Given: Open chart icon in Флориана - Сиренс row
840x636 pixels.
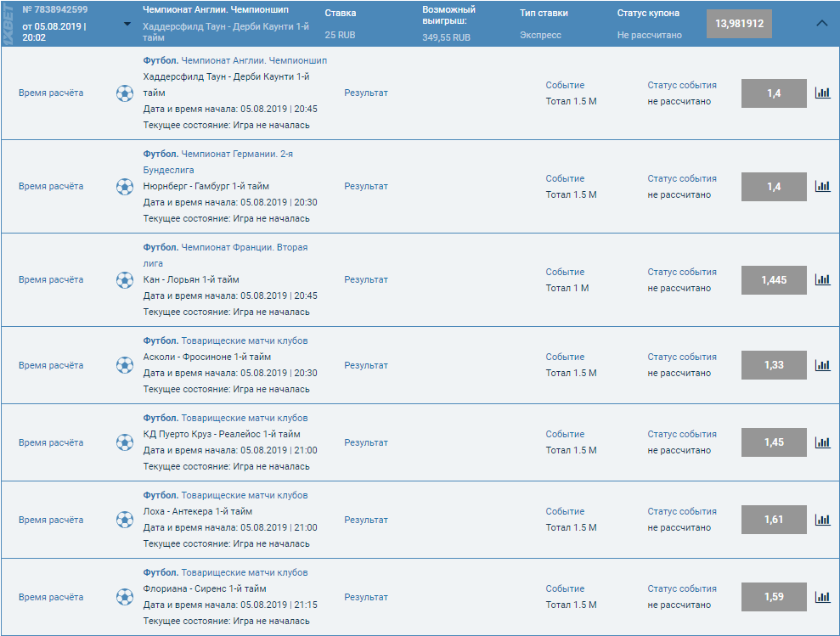Looking at the screenshot, I should pyautogui.click(x=822, y=597).
